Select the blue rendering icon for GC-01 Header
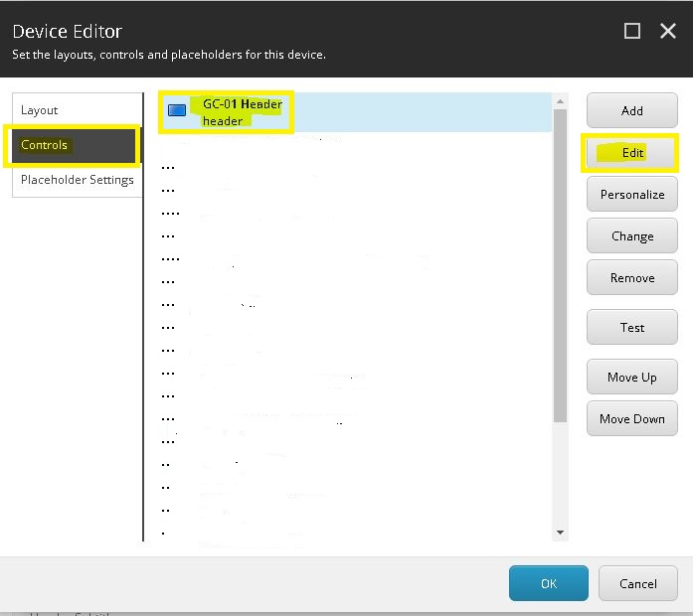The image size is (693, 616). (177, 110)
